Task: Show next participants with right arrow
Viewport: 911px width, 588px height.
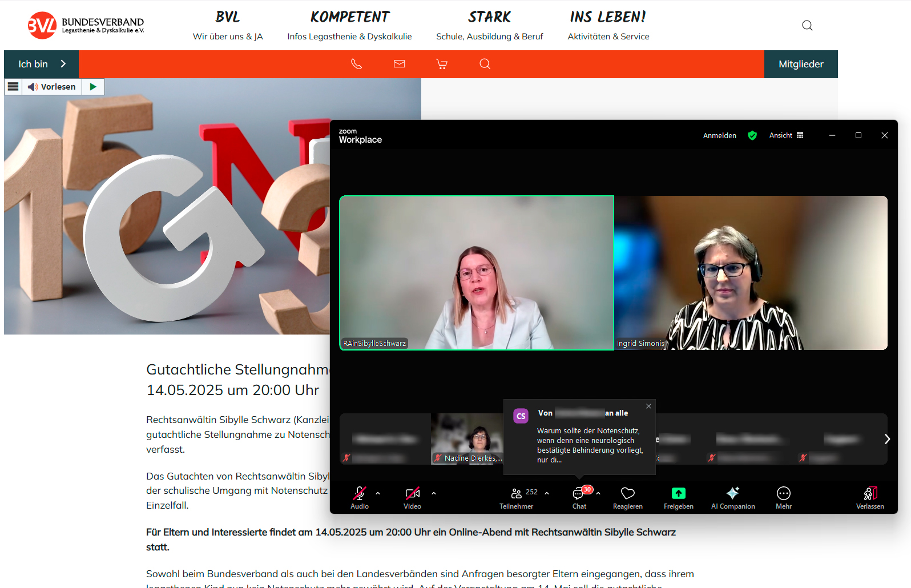Action: click(887, 439)
